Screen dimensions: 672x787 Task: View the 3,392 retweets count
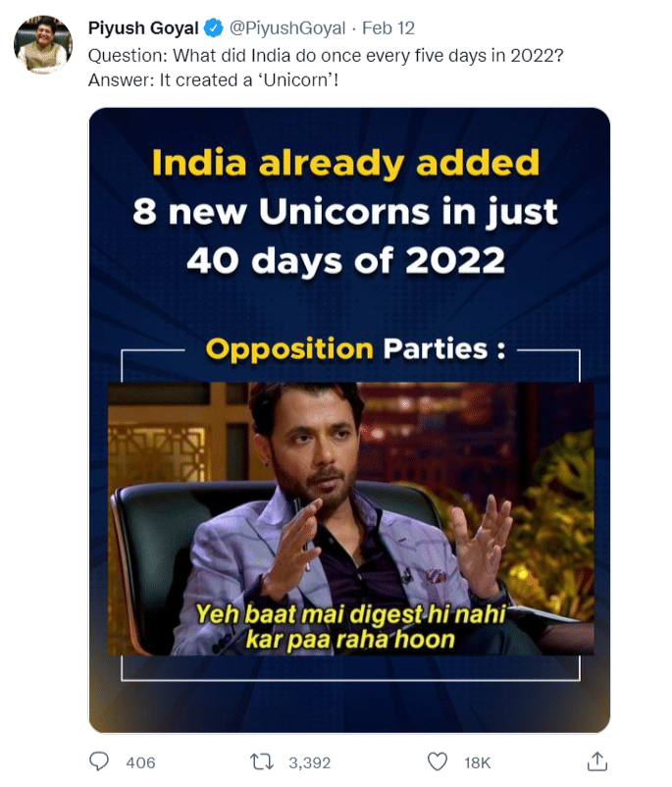pos(310,762)
